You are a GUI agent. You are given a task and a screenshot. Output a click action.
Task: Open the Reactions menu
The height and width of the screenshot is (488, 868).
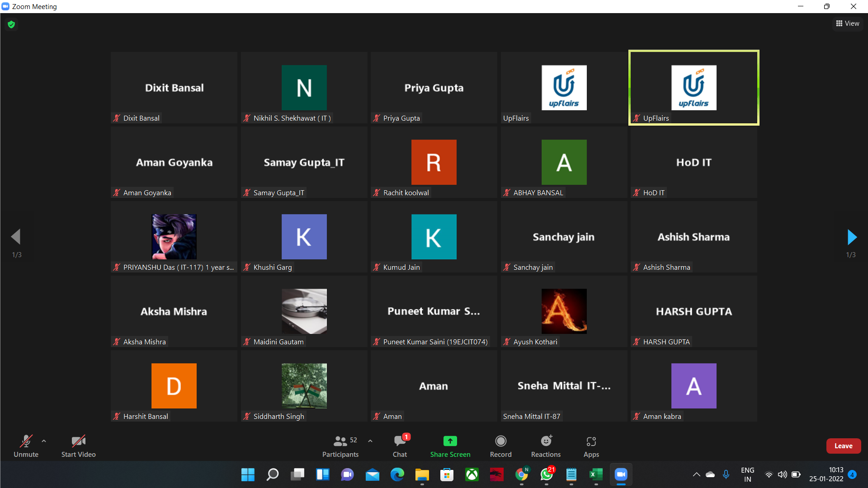pyautogui.click(x=546, y=441)
